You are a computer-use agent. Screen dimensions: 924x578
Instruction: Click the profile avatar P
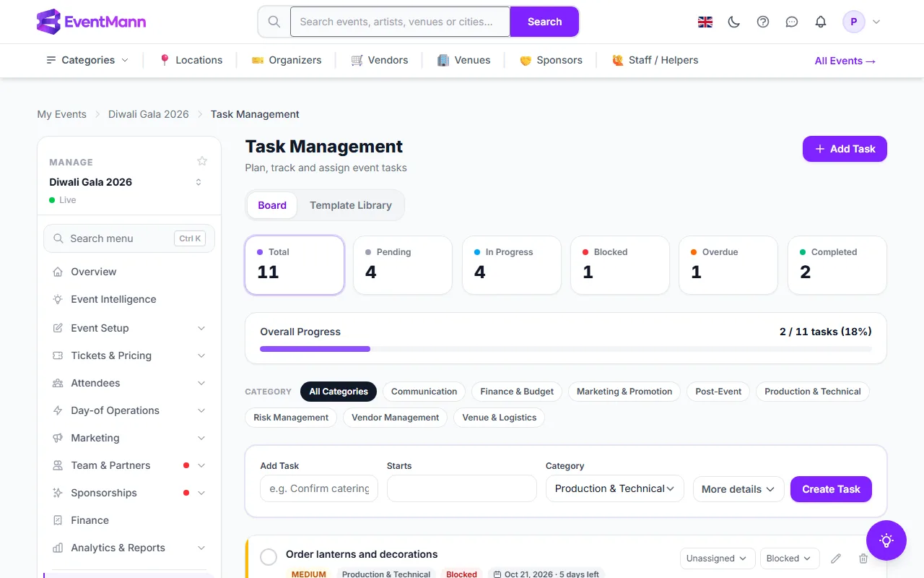coord(854,22)
